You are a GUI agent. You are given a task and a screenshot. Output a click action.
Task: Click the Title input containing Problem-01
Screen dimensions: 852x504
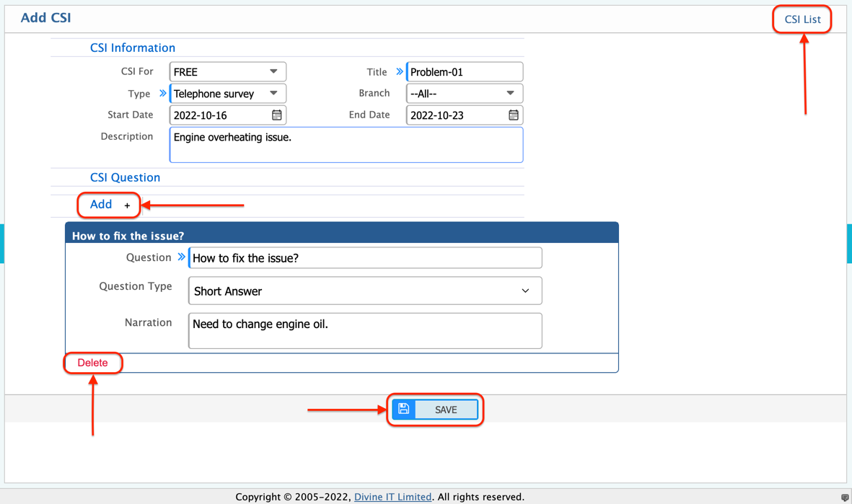click(x=464, y=71)
